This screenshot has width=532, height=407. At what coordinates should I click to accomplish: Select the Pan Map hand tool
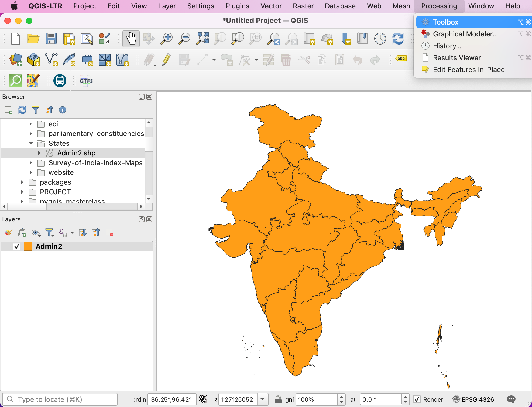tap(131, 39)
